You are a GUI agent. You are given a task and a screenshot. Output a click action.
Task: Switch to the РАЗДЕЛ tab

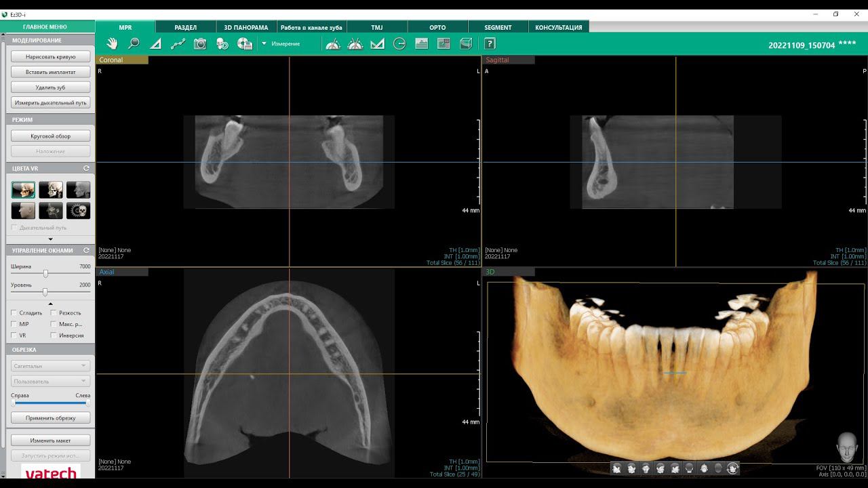coord(185,27)
